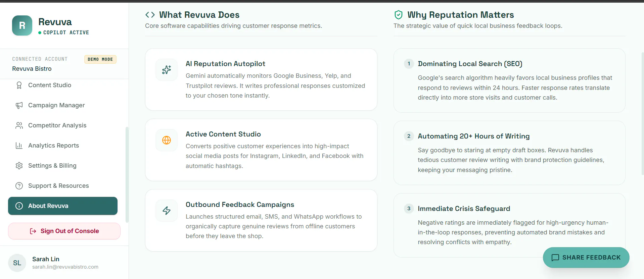This screenshot has height=279, width=644.
Task: Click the Connected Account label
Action: point(40,59)
